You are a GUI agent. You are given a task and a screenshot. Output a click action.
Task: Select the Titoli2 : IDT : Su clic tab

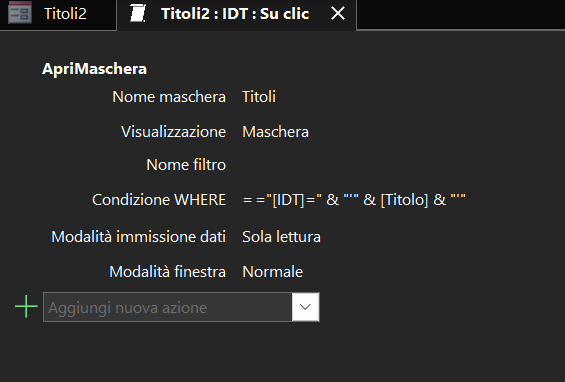(235, 14)
